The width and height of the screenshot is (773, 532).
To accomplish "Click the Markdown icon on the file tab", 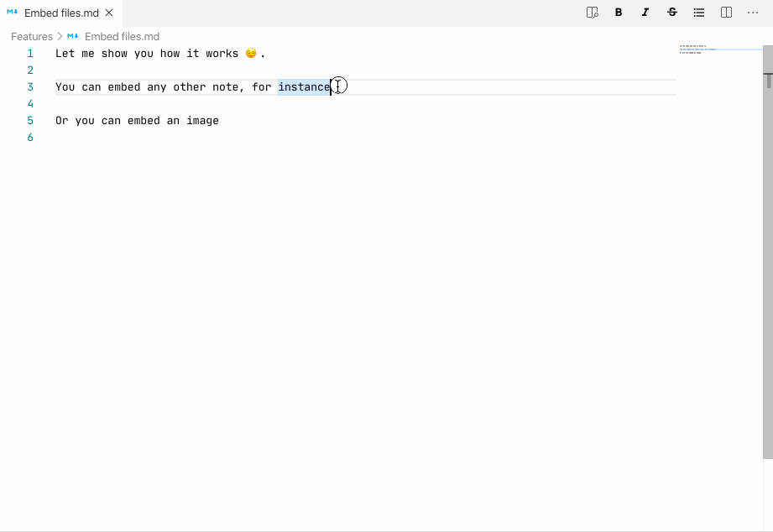I will pyautogui.click(x=11, y=13).
